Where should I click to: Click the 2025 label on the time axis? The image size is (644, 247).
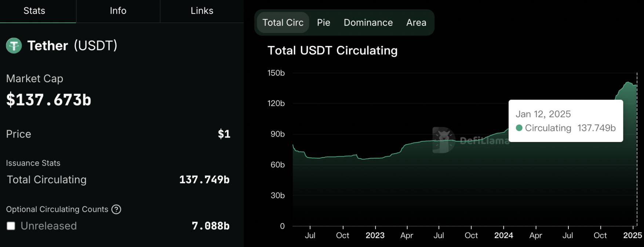(x=632, y=235)
